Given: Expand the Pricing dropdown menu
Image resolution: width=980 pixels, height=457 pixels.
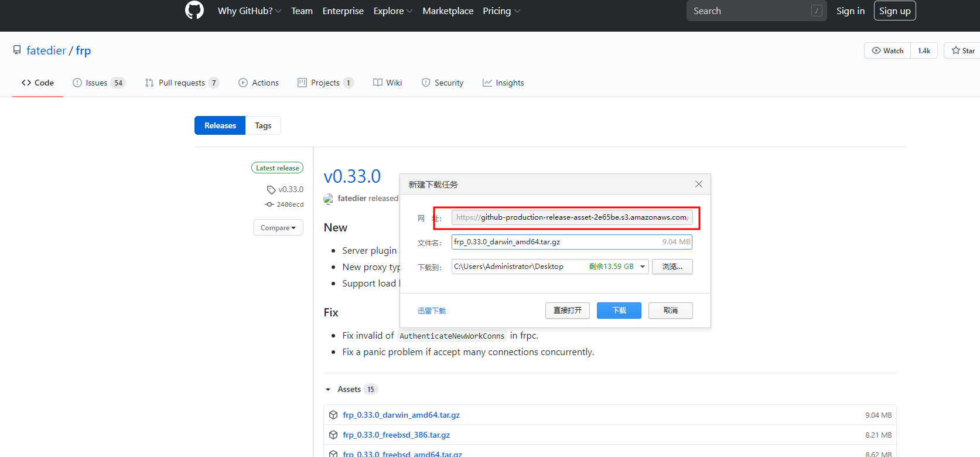Looking at the screenshot, I should 501,11.
